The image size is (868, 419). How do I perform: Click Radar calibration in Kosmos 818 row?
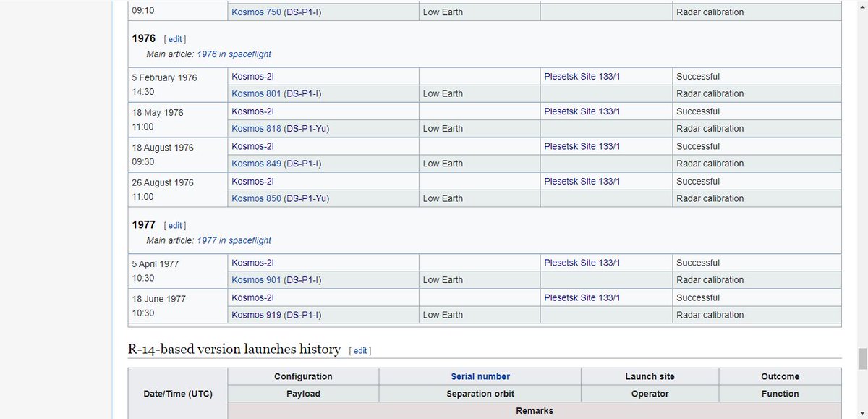coord(710,129)
